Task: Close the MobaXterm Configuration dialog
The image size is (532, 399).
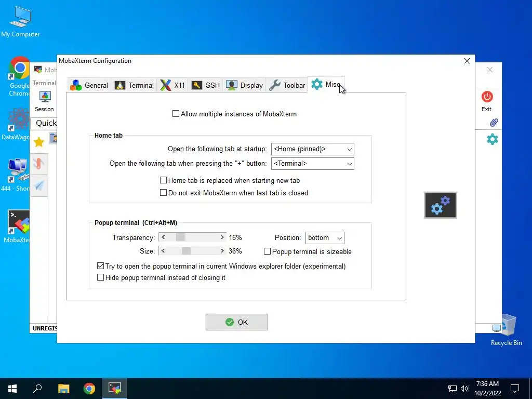Action: click(x=467, y=61)
